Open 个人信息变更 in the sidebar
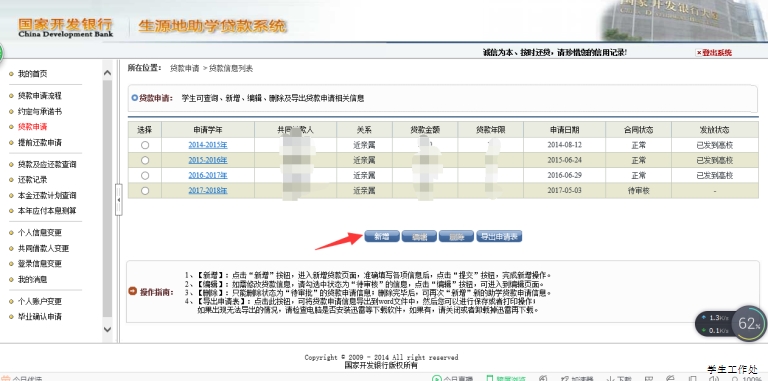768x381 pixels. tap(40, 233)
